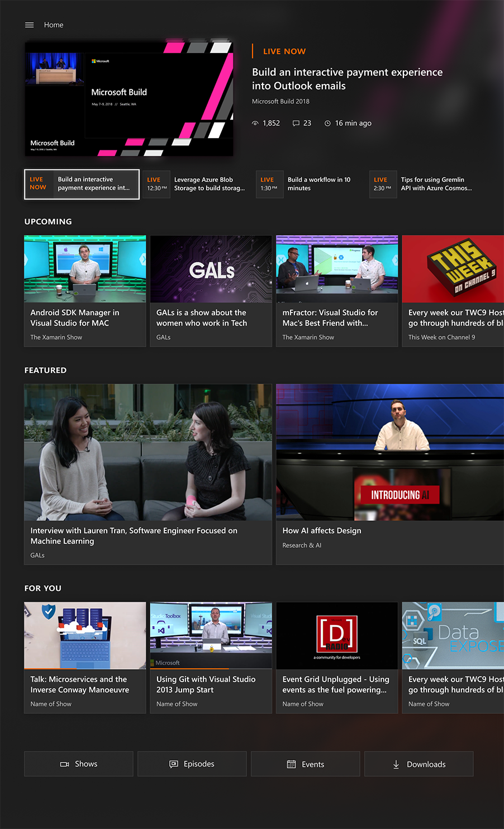The width and height of the screenshot is (504, 829).
Task: Open the This Week on Channel 9 card
Action: coord(453,291)
